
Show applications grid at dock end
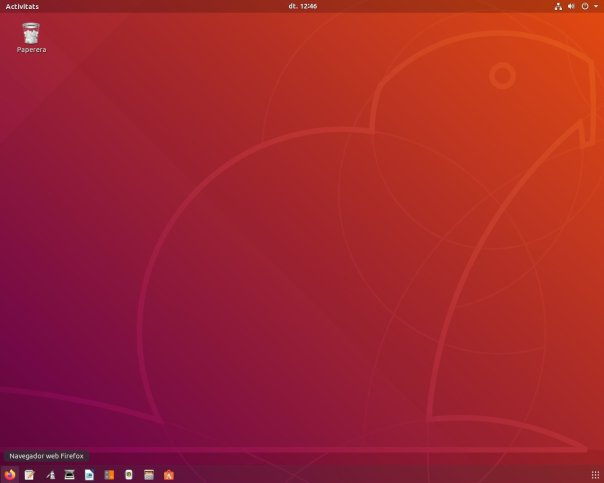pos(595,475)
